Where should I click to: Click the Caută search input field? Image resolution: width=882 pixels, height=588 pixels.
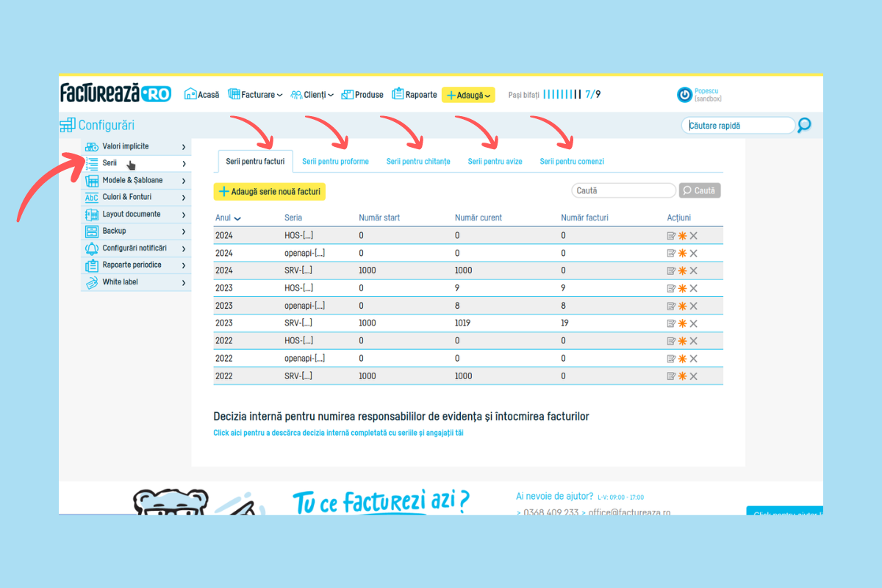pos(623,191)
